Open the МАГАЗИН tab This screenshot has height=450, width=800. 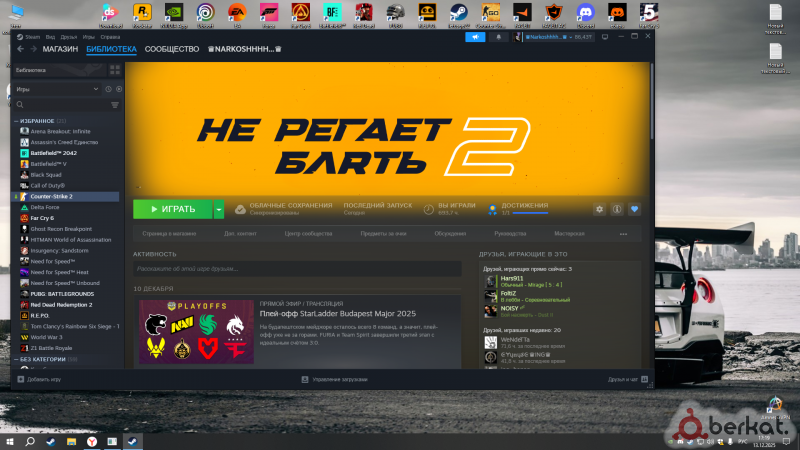click(x=61, y=49)
